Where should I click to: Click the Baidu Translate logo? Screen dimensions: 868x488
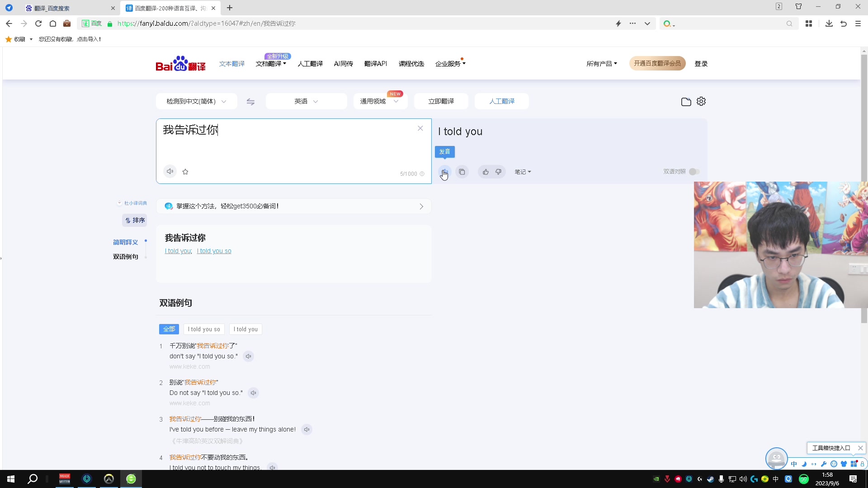click(x=180, y=64)
